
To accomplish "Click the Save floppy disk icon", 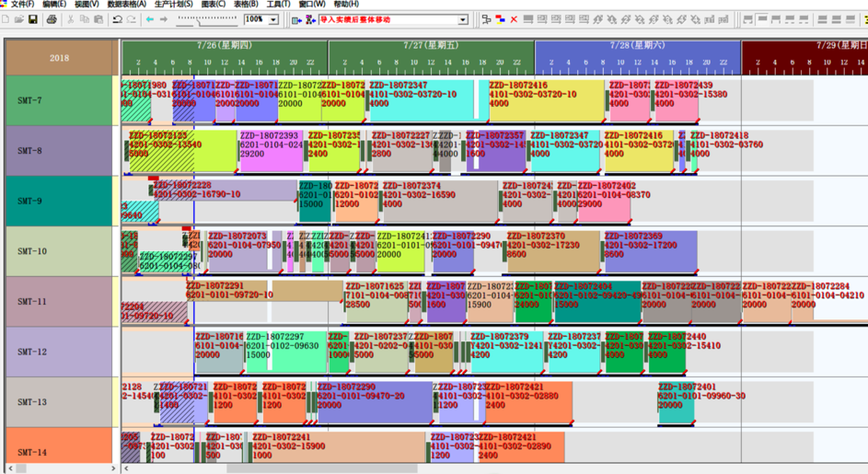I will click(33, 19).
